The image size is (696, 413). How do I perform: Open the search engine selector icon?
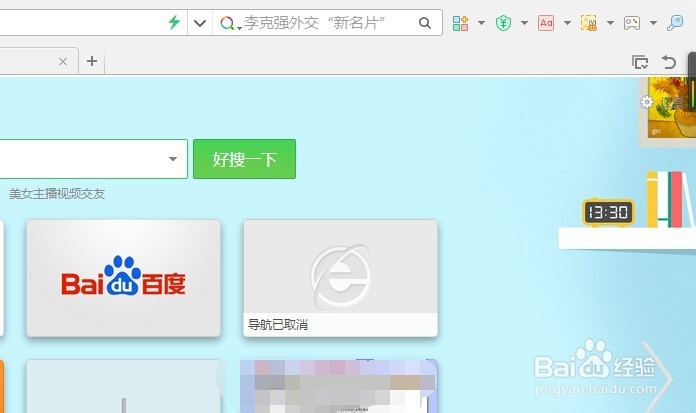(228, 23)
